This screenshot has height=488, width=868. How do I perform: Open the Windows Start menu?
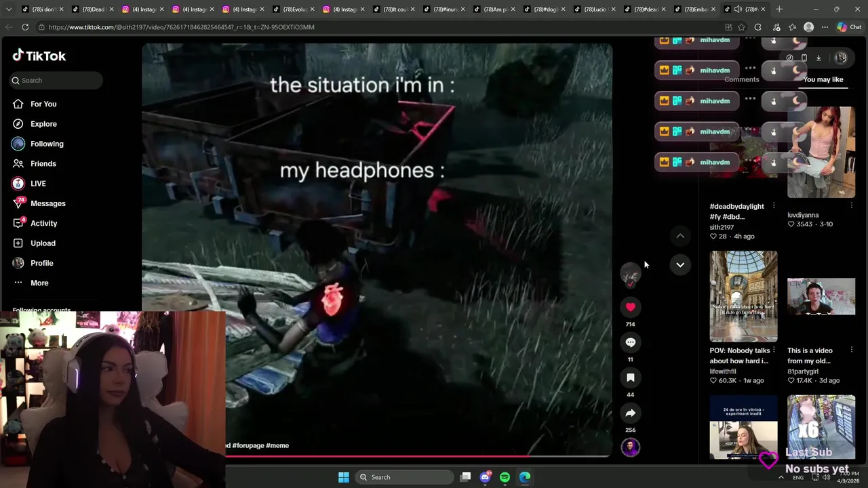(x=344, y=477)
